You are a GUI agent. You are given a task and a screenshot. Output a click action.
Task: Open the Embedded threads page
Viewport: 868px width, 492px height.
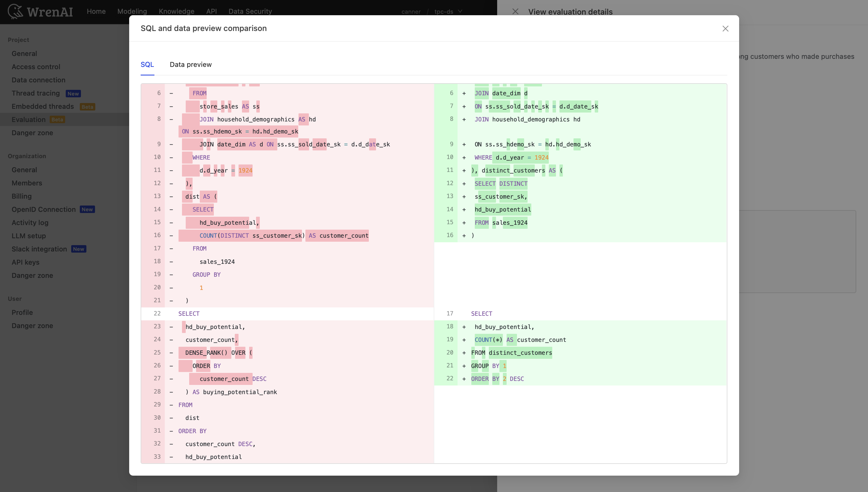(42, 106)
